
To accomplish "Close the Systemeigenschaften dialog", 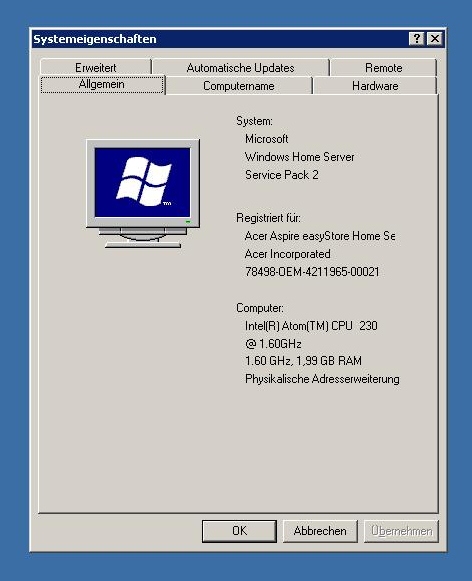I will [x=435, y=39].
